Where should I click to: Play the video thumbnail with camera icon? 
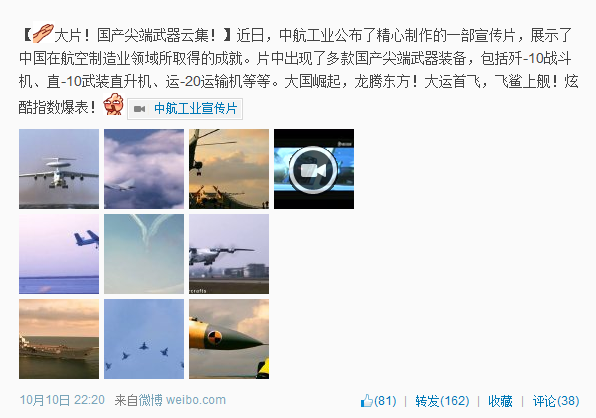(x=314, y=169)
